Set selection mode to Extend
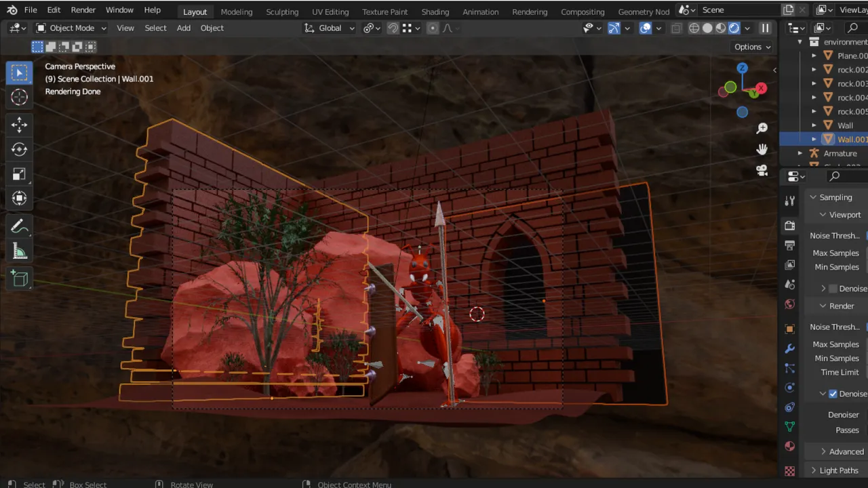 [x=51, y=47]
